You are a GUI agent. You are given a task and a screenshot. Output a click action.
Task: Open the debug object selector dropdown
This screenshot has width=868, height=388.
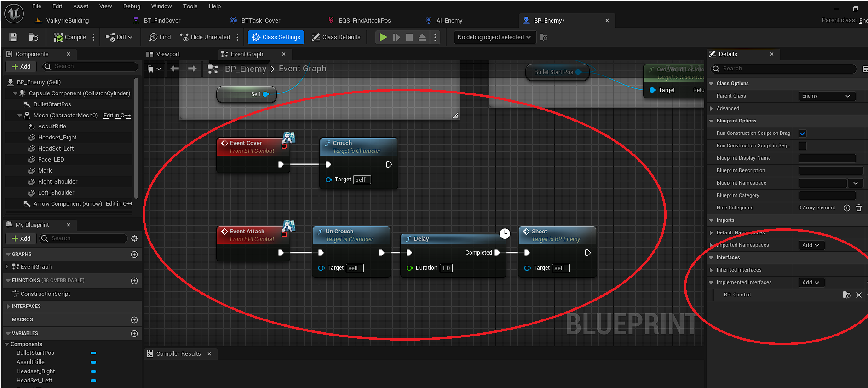click(495, 37)
